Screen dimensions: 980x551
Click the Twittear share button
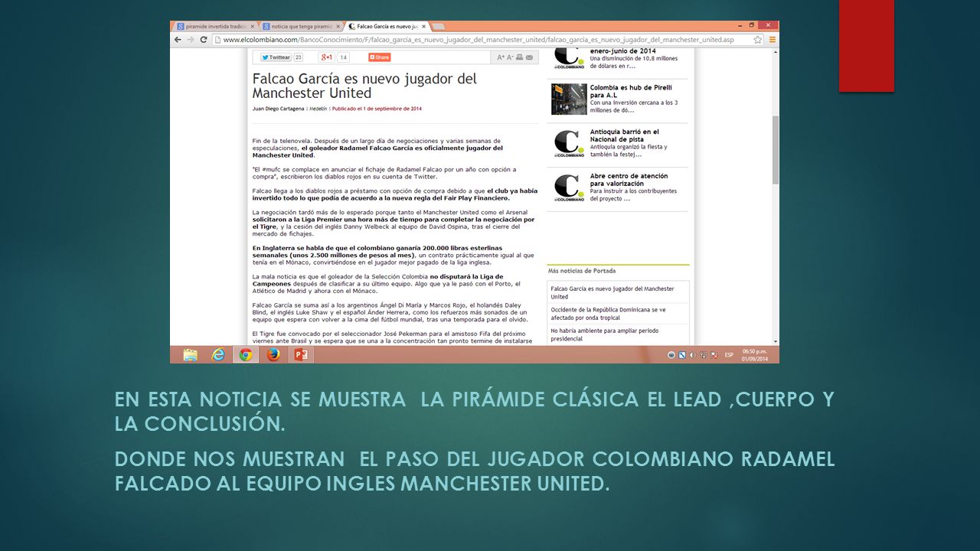(x=276, y=57)
